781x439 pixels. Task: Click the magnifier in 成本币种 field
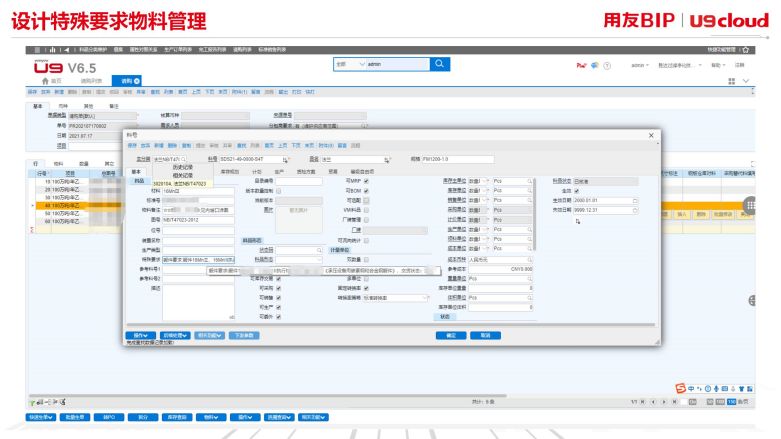click(529, 260)
